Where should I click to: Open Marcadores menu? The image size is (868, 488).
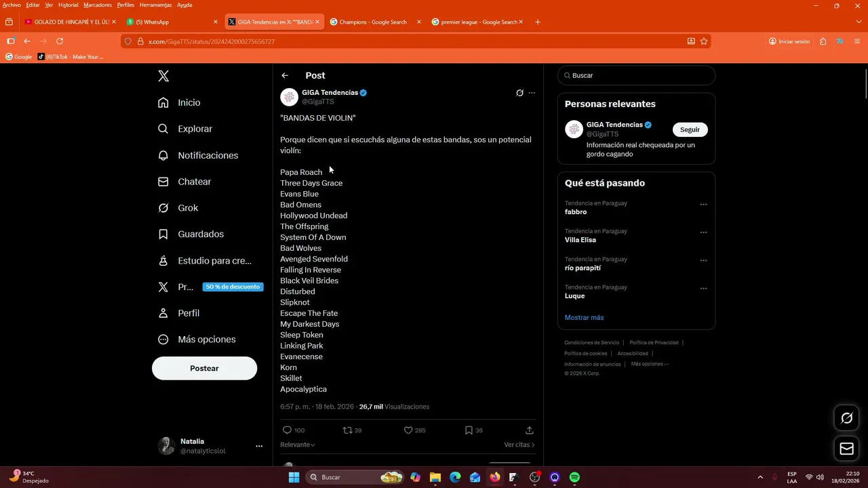[98, 5]
